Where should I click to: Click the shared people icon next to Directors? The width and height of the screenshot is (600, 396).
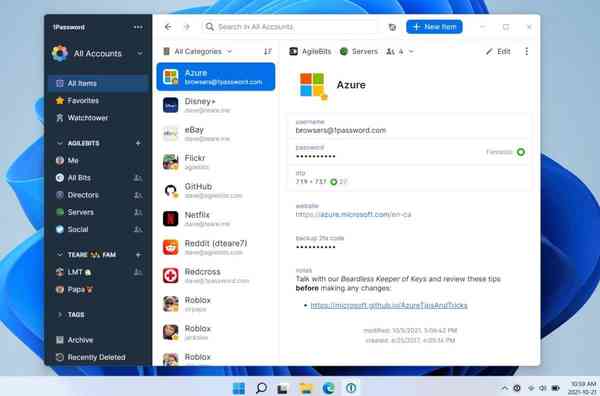pos(138,195)
